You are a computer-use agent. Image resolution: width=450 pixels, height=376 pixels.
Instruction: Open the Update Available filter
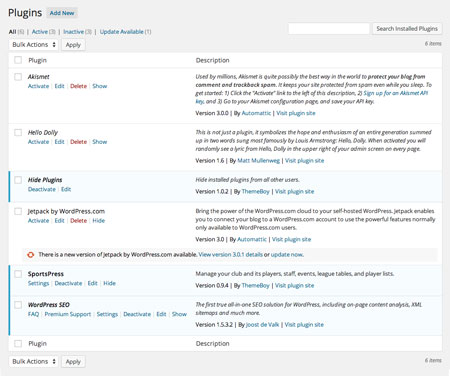pyautogui.click(x=121, y=32)
